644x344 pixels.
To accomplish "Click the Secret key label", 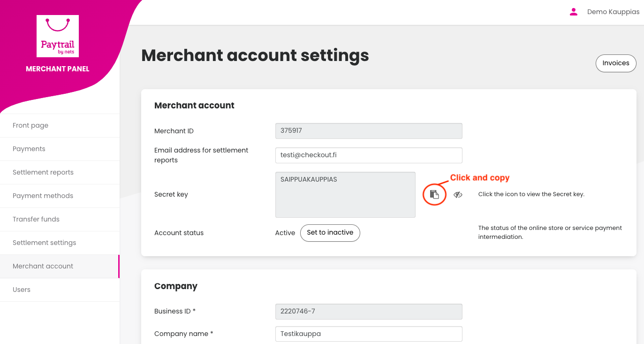I will [171, 195].
